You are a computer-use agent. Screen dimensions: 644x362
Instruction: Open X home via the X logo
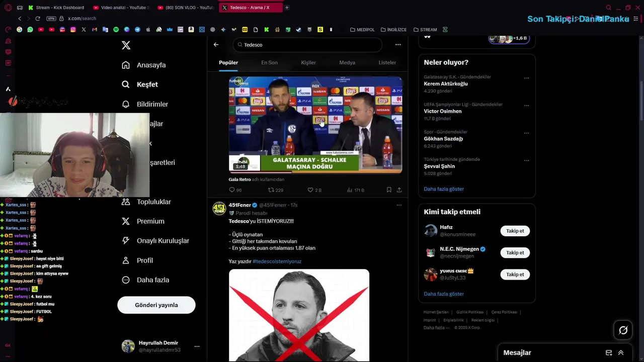click(x=126, y=45)
